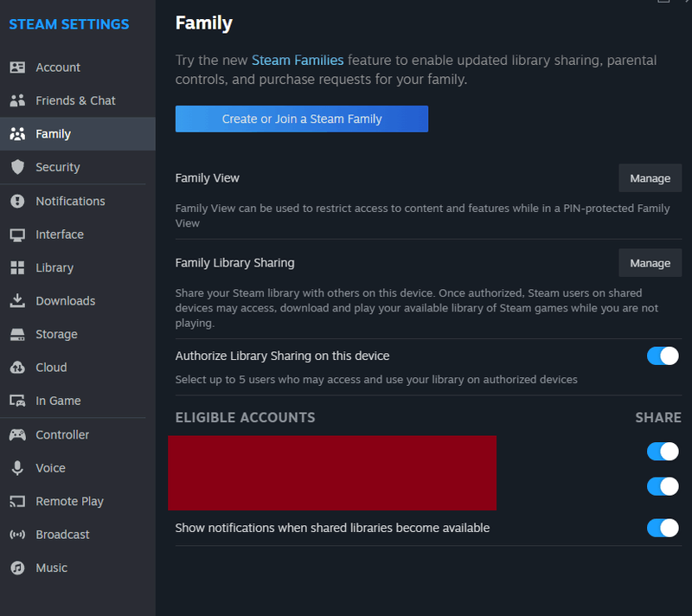Click the Library grid icon

click(17, 268)
